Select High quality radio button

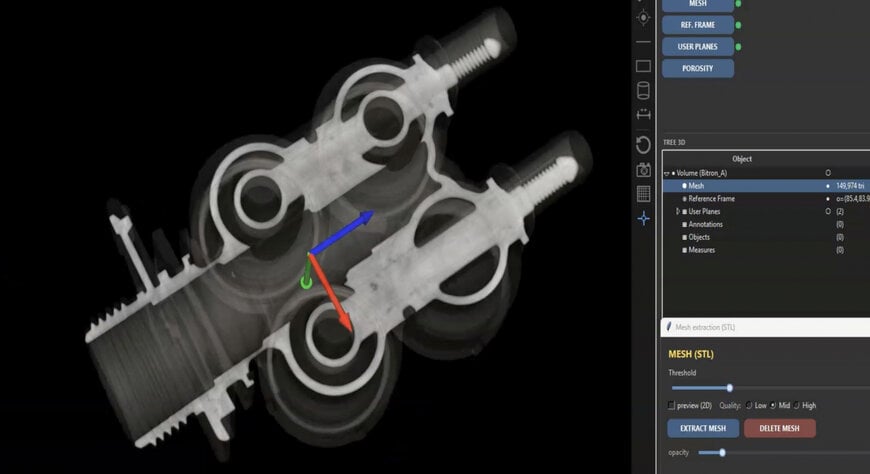(x=797, y=406)
